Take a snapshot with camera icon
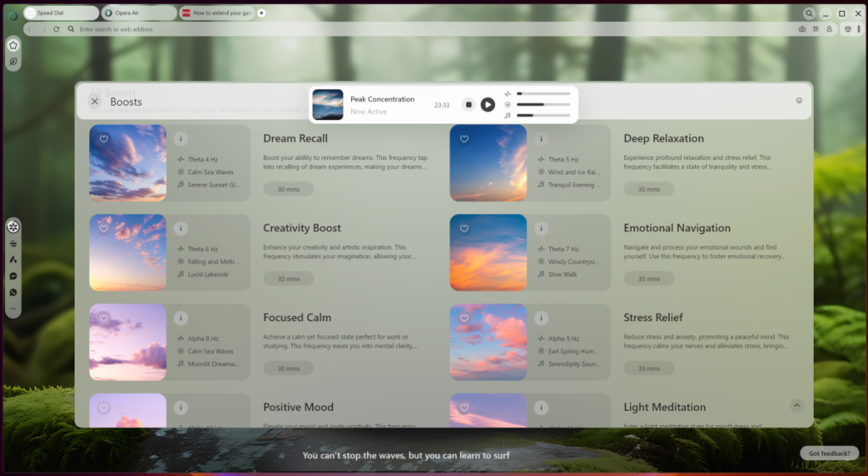The width and height of the screenshot is (868, 476). coord(802,30)
